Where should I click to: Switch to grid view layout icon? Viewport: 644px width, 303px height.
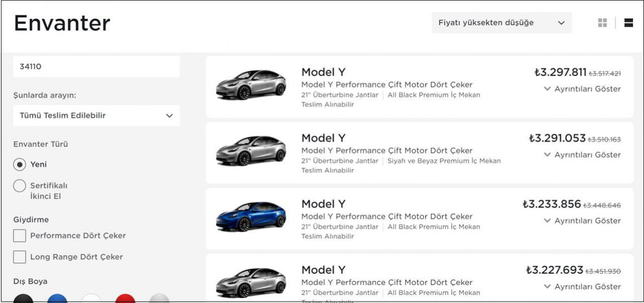coord(602,23)
